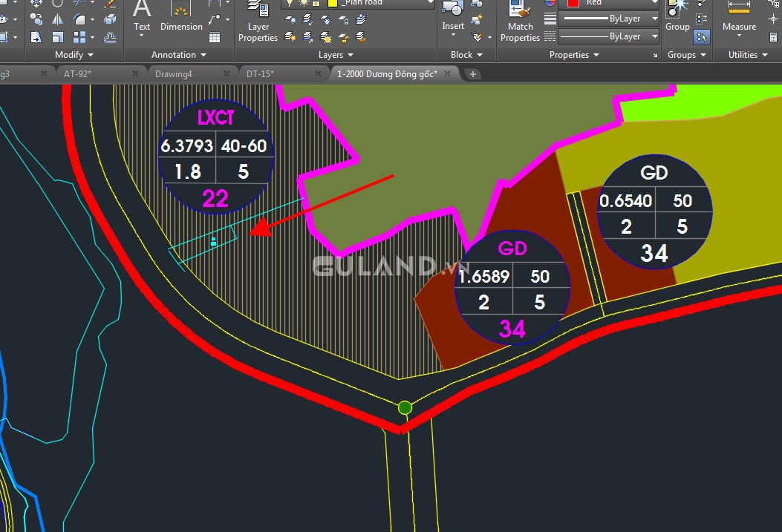This screenshot has height=532, width=782.
Task: Open the Quick Calculator icon
Action: coord(774,37)
